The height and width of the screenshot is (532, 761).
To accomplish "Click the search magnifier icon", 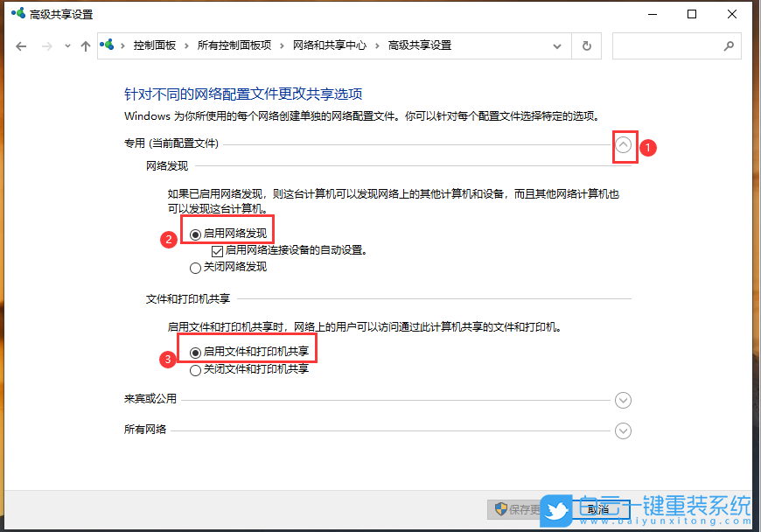I will pyautogui.click(x=727, y=45).
